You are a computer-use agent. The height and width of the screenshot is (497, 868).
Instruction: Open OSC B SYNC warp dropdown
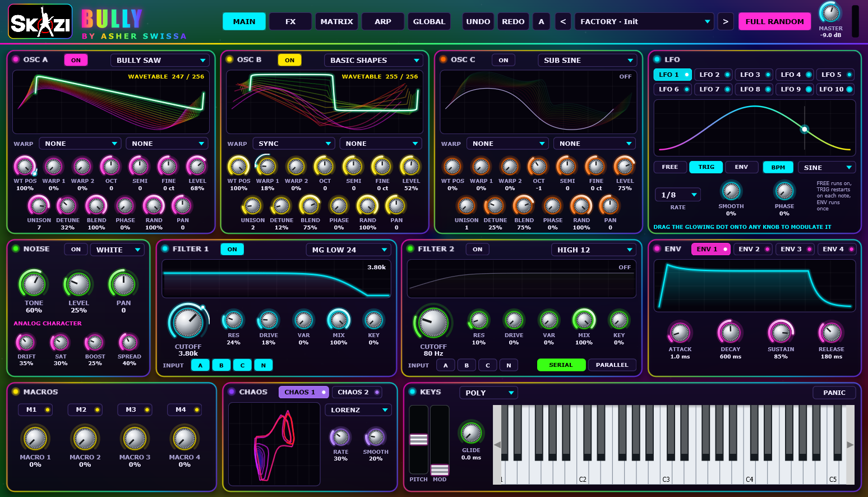coord(294,144)
